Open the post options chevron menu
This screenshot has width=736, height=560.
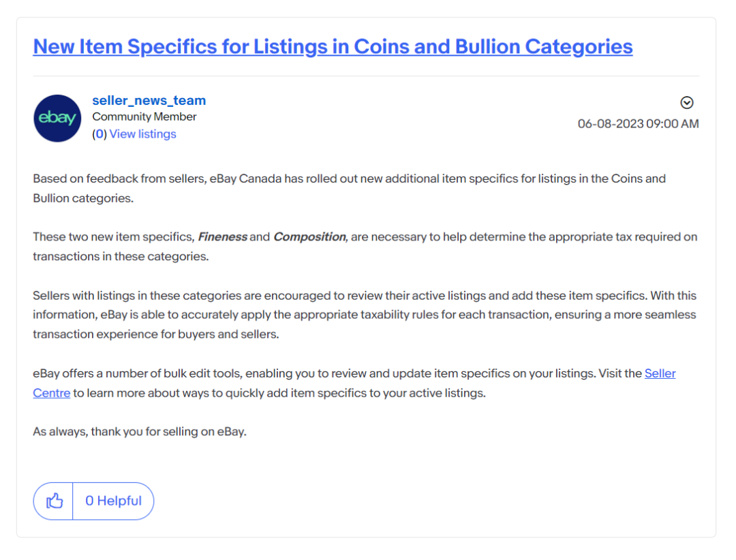click(687, 103)
